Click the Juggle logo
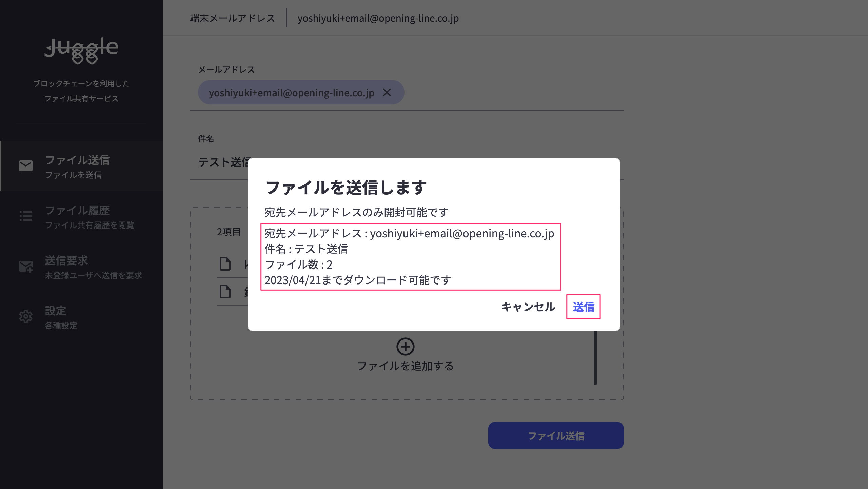868x489 pixels. (81, 50)
